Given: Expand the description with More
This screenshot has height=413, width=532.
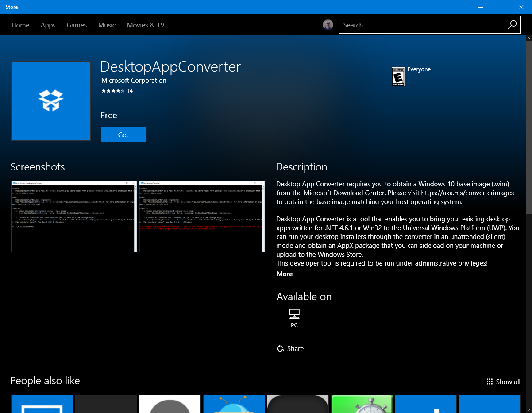Looking at the screenshot, I should [x=284, y=274].
